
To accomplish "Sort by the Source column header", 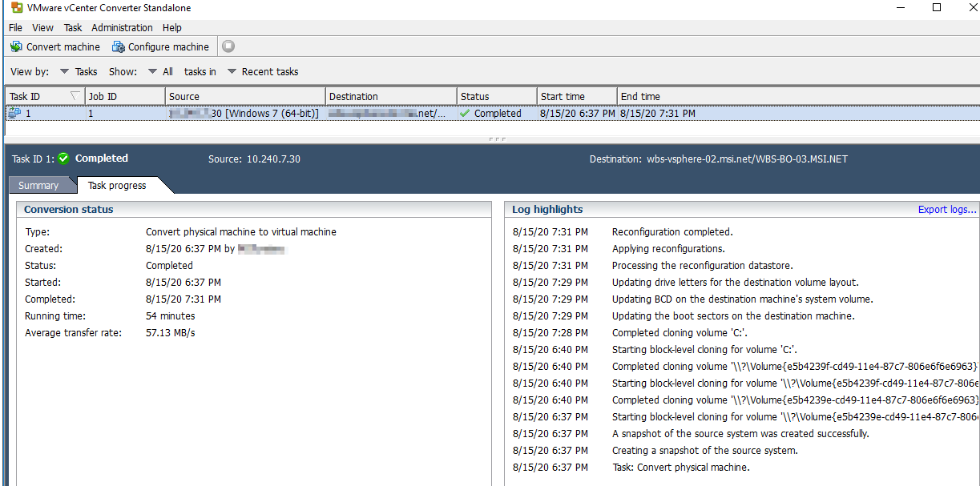I will (245, 96).
